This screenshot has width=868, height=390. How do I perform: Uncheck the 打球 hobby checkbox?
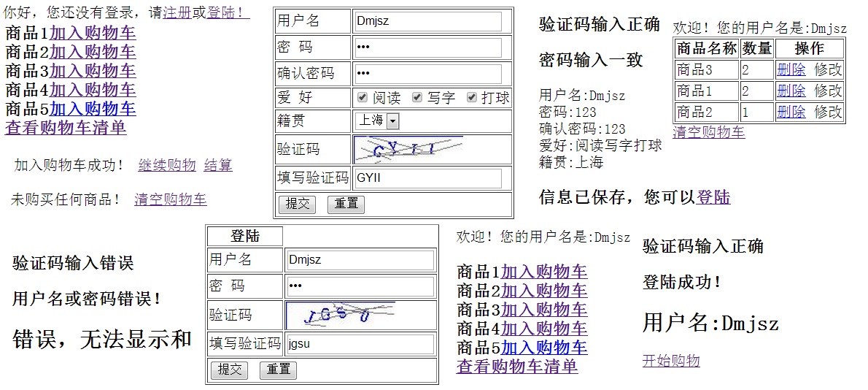[472, 98]
